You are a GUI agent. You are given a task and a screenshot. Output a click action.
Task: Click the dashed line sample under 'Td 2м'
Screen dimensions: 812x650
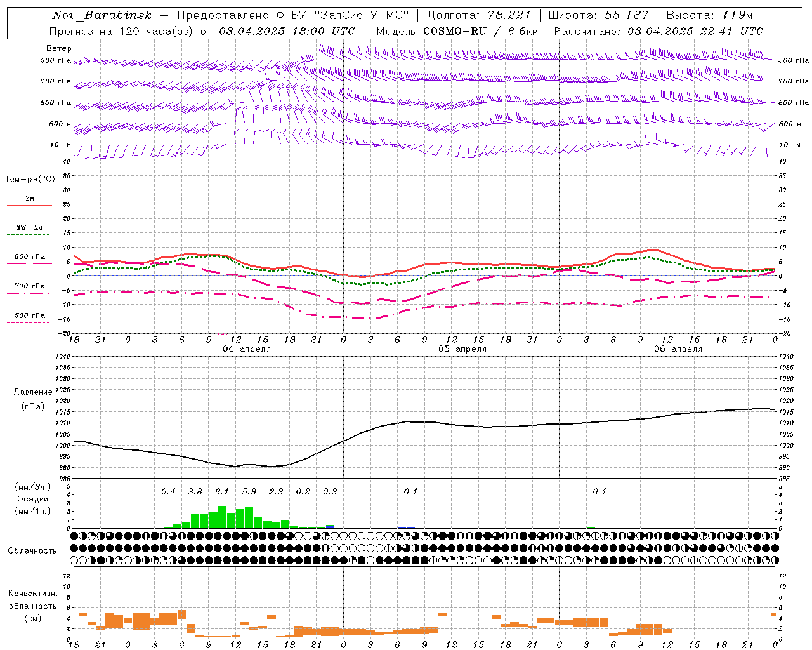pyautogui.click(x=29, y=235)
